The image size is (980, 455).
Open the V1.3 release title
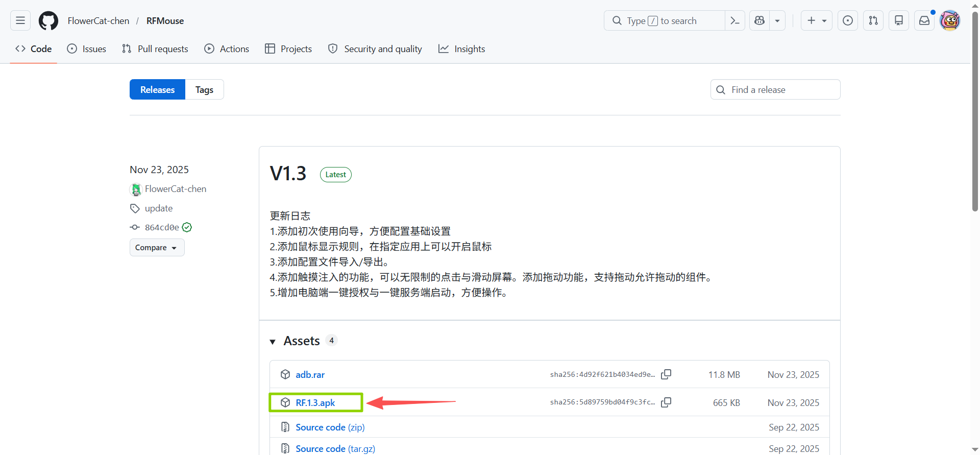288,174
